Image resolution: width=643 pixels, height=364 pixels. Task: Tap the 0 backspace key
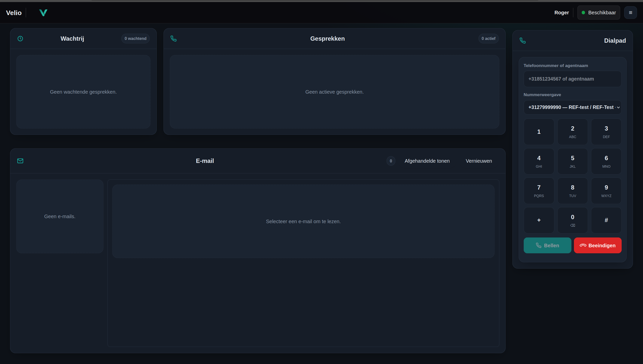pos(573,220)
